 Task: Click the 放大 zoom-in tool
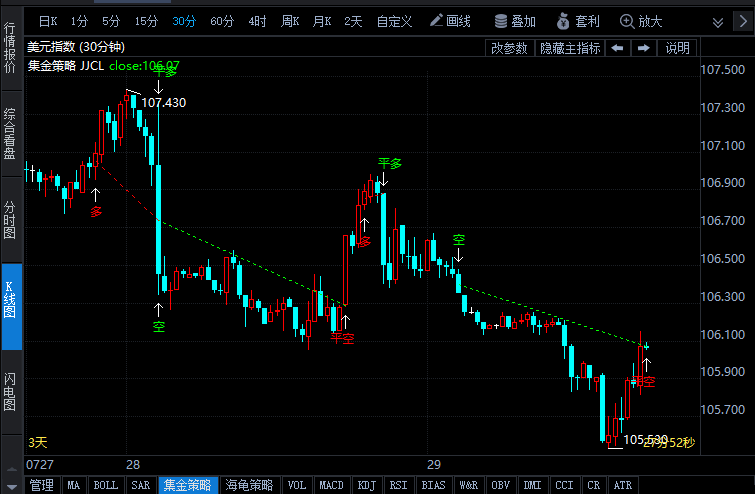pyautogui.click(x=641, y=21)
